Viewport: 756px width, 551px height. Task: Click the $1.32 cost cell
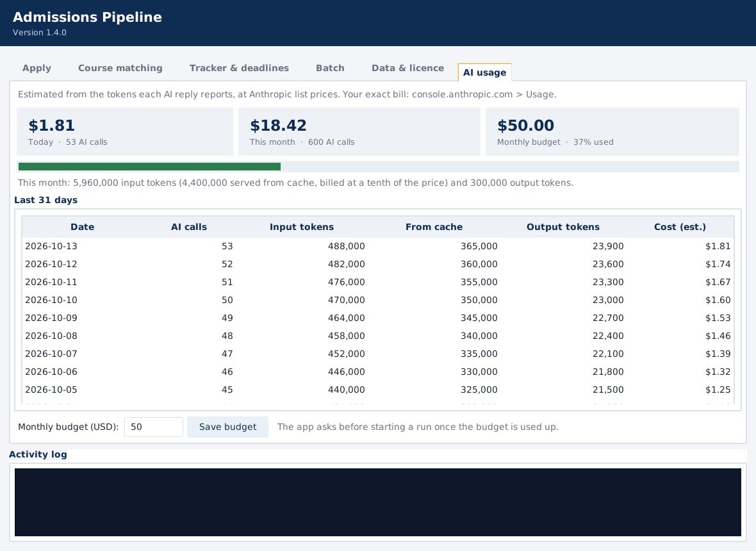click(x=718, y=372)
